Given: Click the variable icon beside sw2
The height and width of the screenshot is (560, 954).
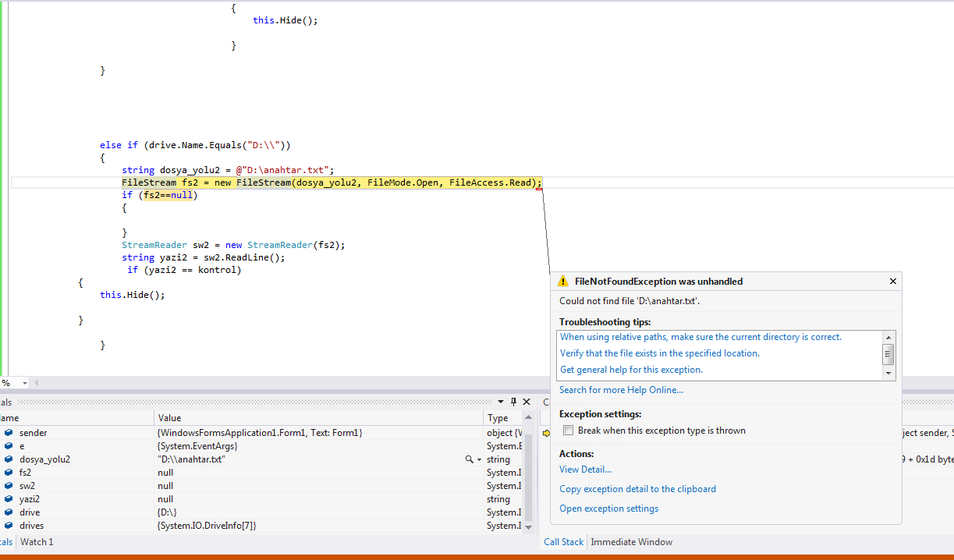Looking at the screenshot, I should point(9,486).
